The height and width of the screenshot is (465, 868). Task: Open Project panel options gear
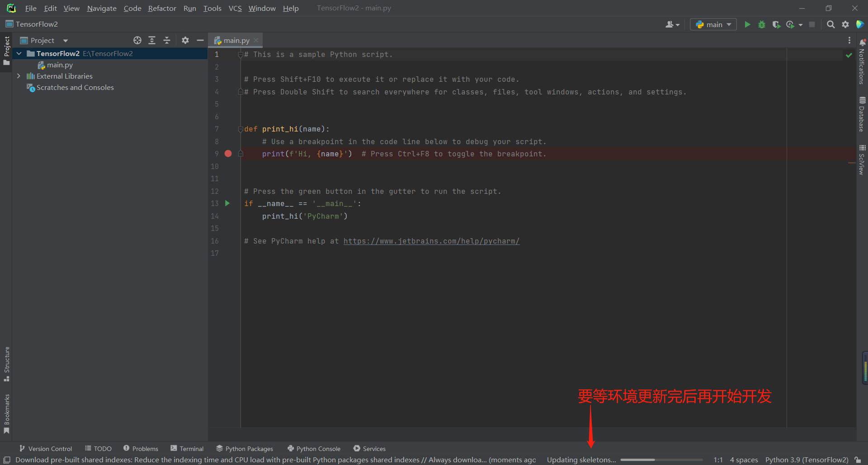click(x=185, y=40)
